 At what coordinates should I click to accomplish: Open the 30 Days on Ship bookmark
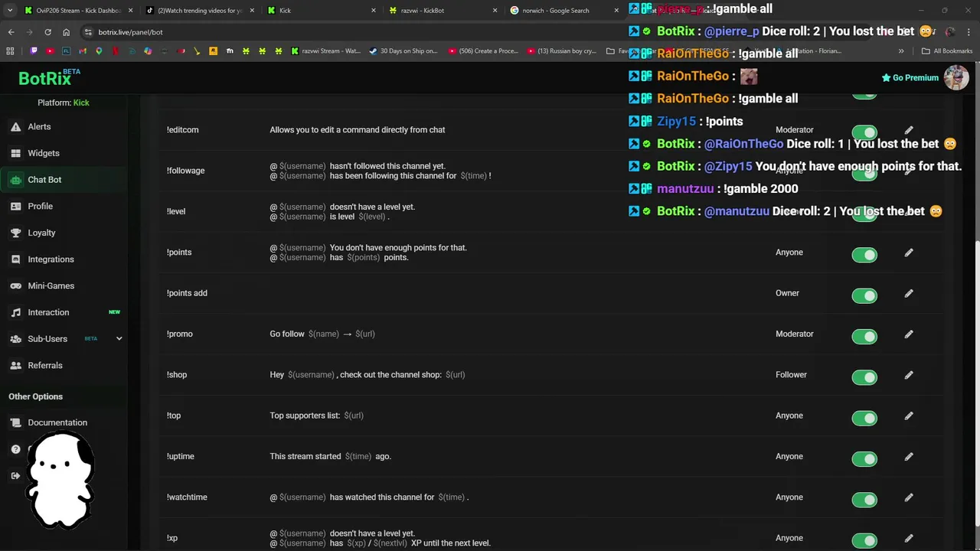pos(403,51)
